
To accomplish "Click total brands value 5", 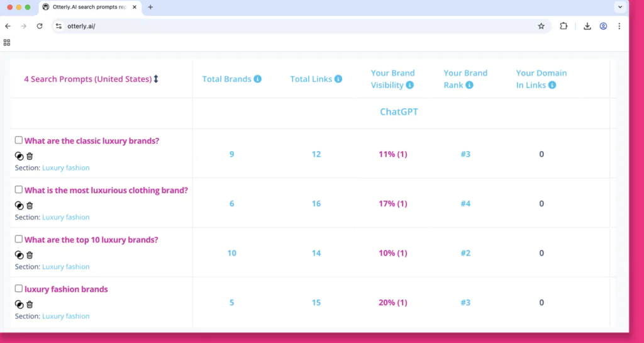I will (231, 302).
